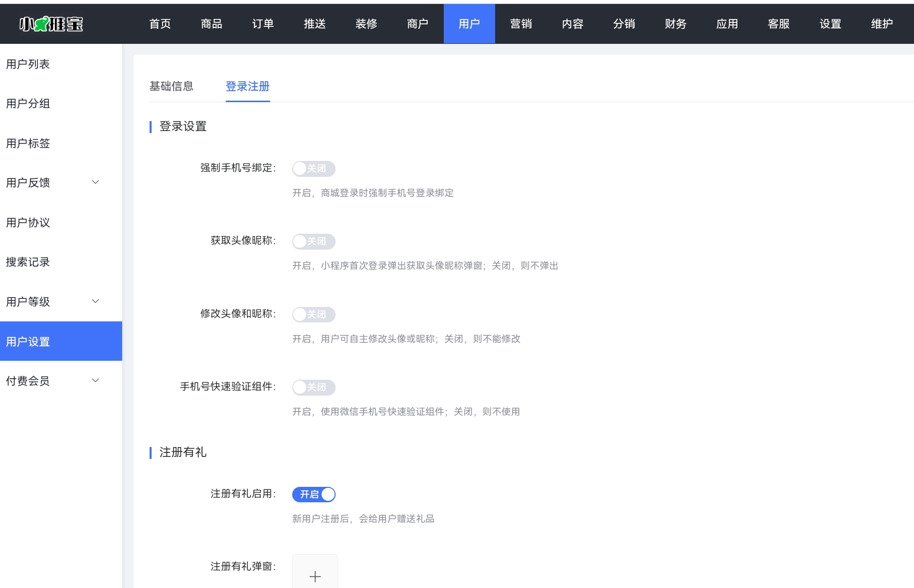Image resolution: width=914 pixels, height=588 pixels.
Task: Open 用户列表 in the sidebar
Action: (28, 64)
